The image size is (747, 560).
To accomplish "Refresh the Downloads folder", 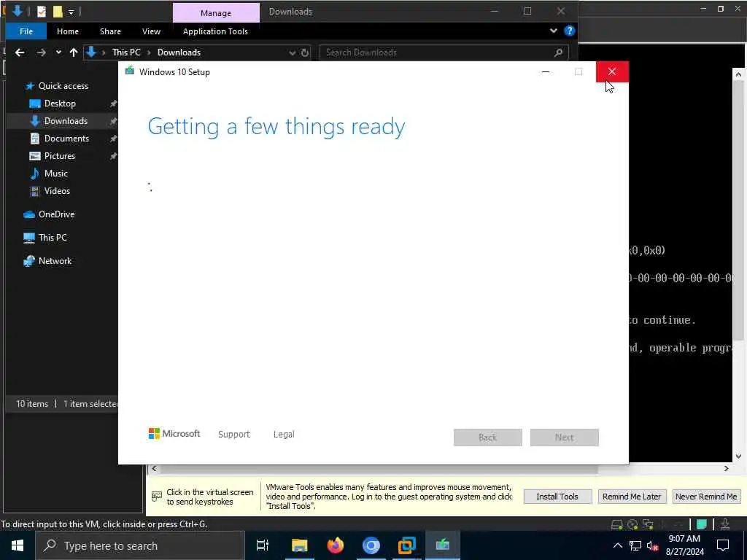I will [305, 52].
